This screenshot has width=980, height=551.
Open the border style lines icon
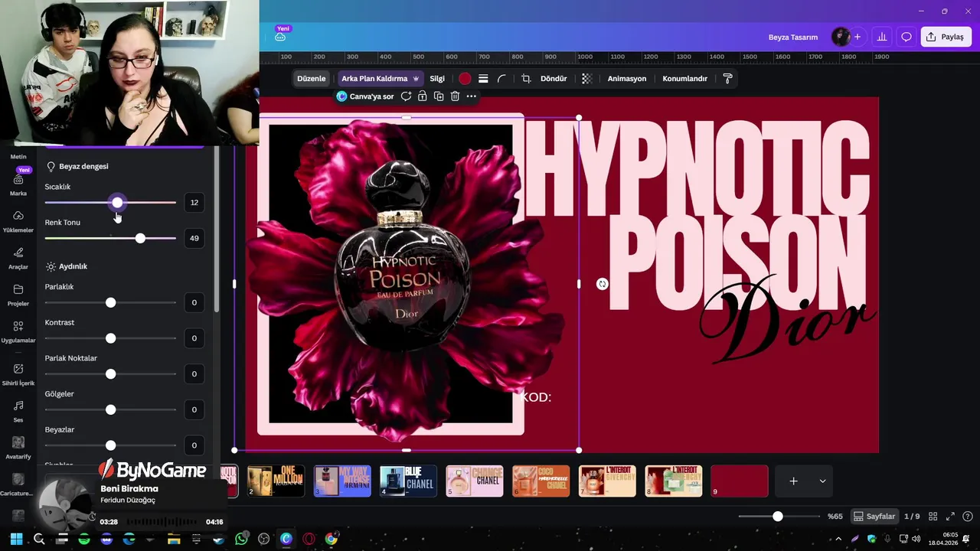[483, 79]
